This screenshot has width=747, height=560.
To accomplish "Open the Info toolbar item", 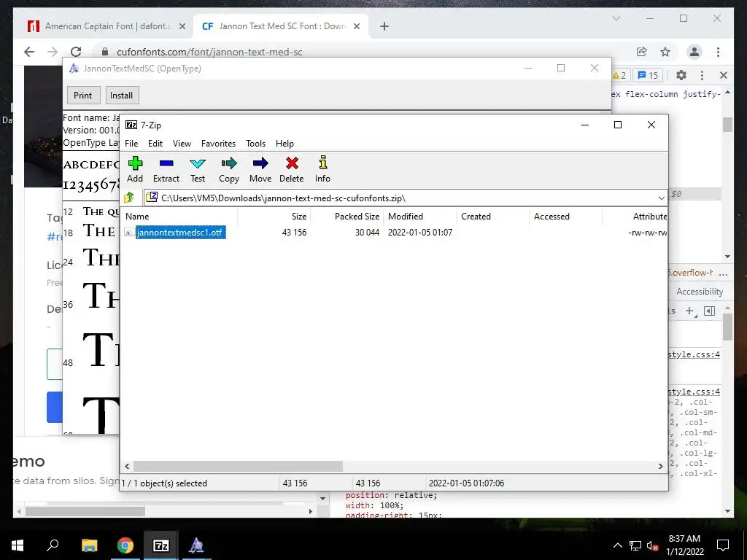I will click(x=322, y=169).
